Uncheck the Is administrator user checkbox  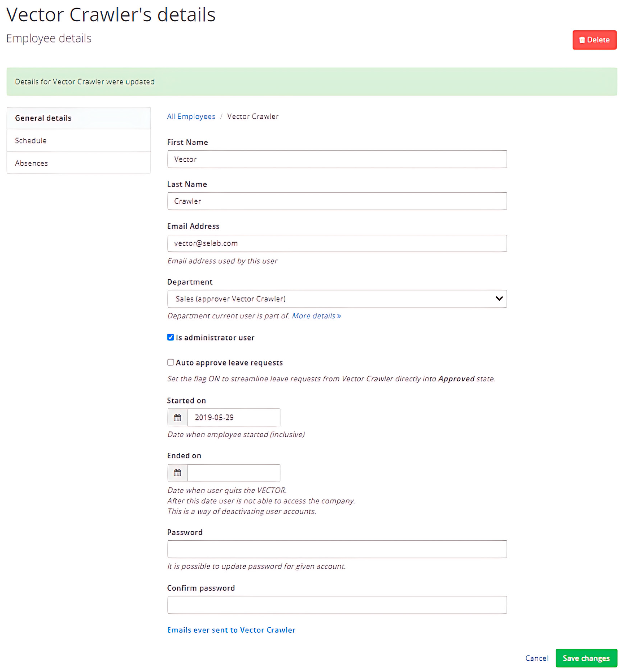click(x=171, y=337)
